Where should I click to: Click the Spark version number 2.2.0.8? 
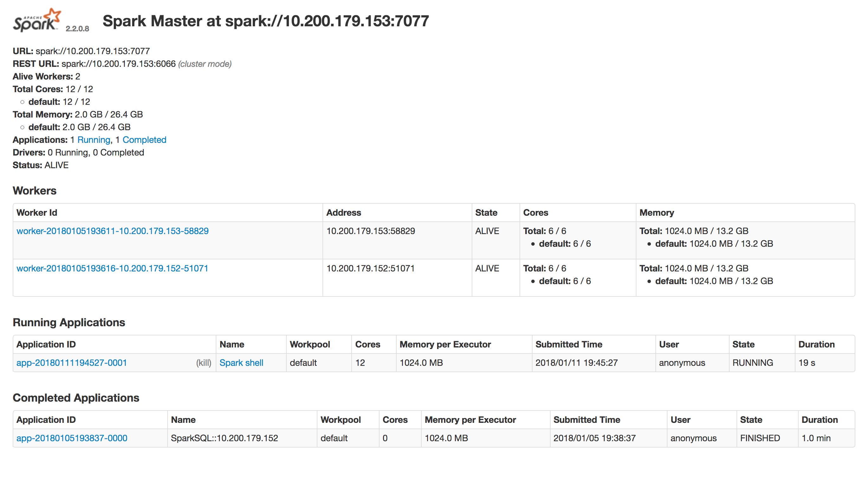pyautogui.click(x=77, y=29)
